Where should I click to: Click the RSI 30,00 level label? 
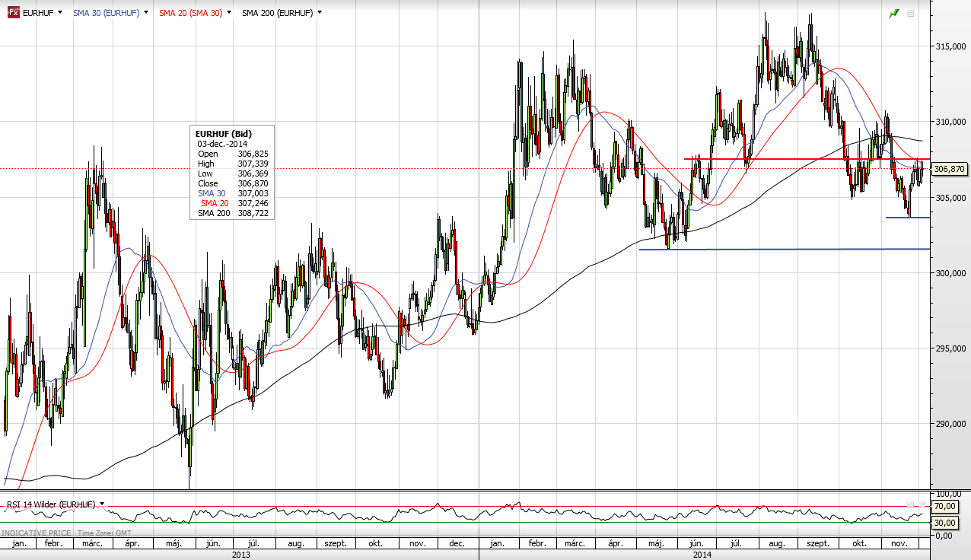(945, 523)
